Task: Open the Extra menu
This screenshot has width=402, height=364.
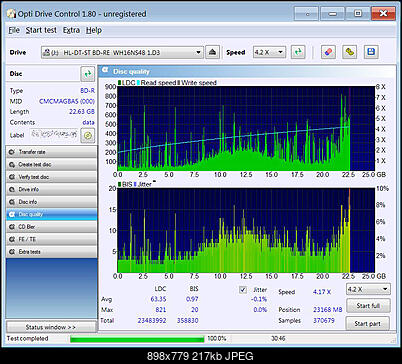Action: [x=71, y=30]
